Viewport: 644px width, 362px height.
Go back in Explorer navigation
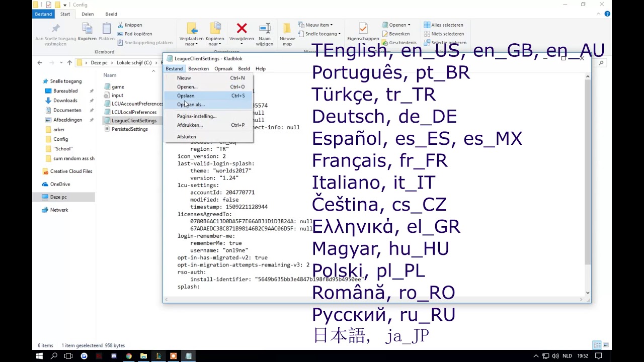40,63
